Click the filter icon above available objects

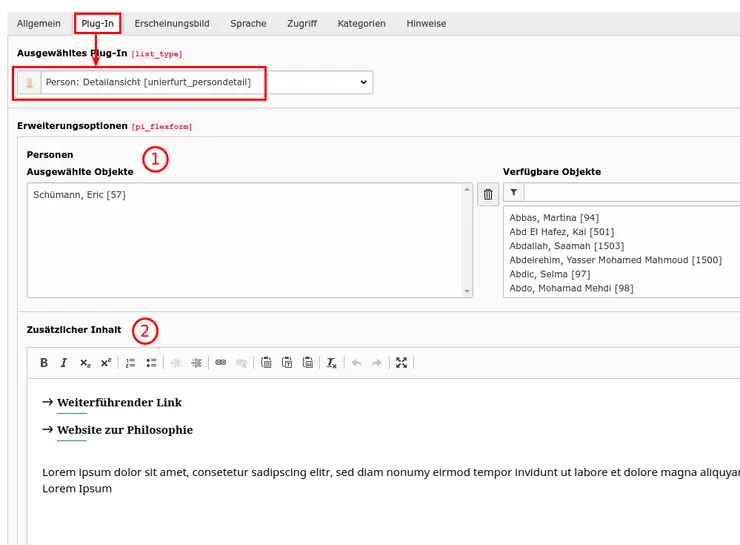[514, 192]
